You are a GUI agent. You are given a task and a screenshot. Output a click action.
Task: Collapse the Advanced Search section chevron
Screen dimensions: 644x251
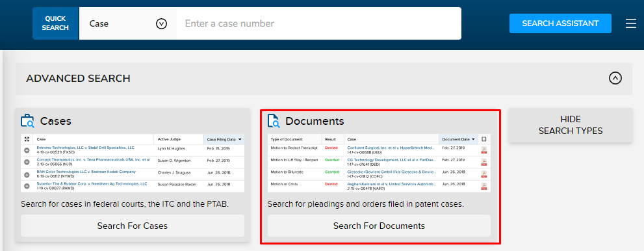pyautogui.click(x=615, y=78)
